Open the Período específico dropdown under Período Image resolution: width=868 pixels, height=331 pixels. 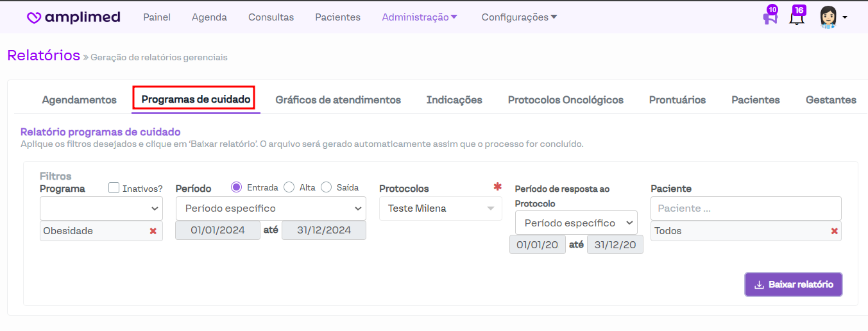(x=270, y=208)
